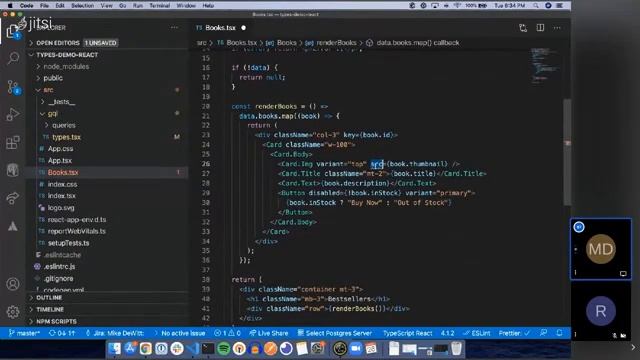Open the Explorer view in activity bar

point(12,31)
